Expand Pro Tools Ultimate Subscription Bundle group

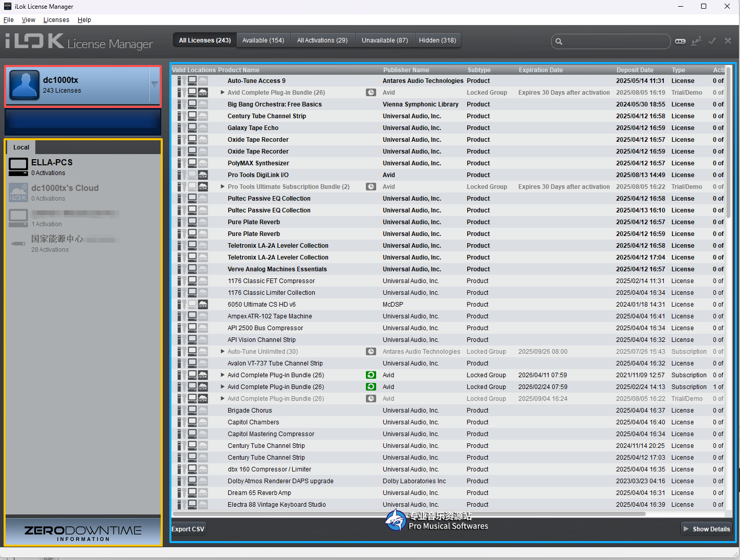pos(223,187)
